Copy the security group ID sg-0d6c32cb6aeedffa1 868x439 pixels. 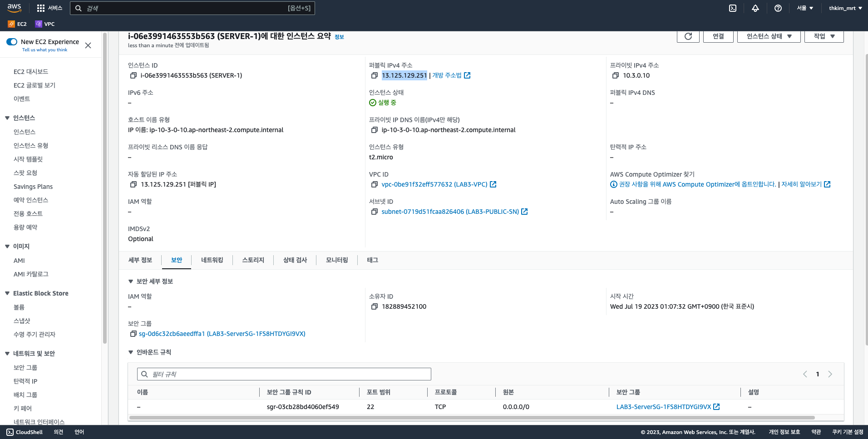tap(133, 334)
